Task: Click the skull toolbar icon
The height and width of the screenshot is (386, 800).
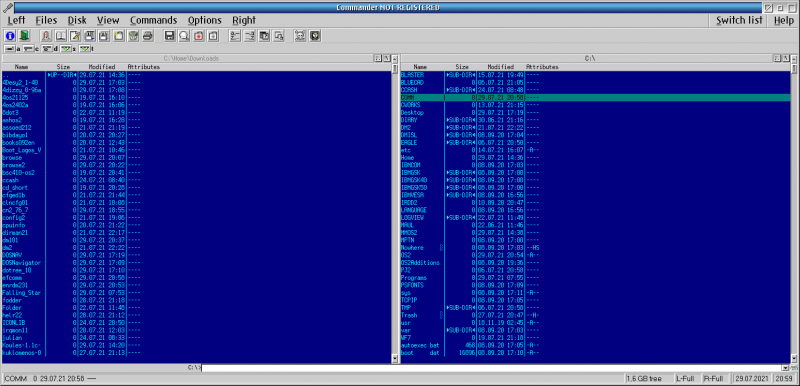Action: 300,36
